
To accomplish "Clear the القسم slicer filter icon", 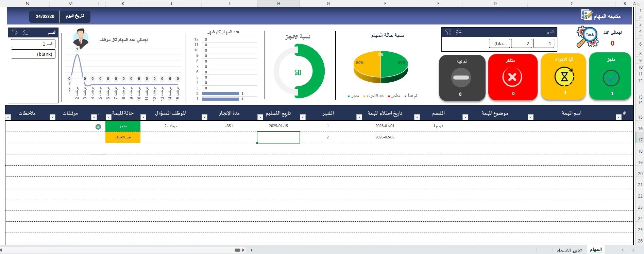I will 15,33.
